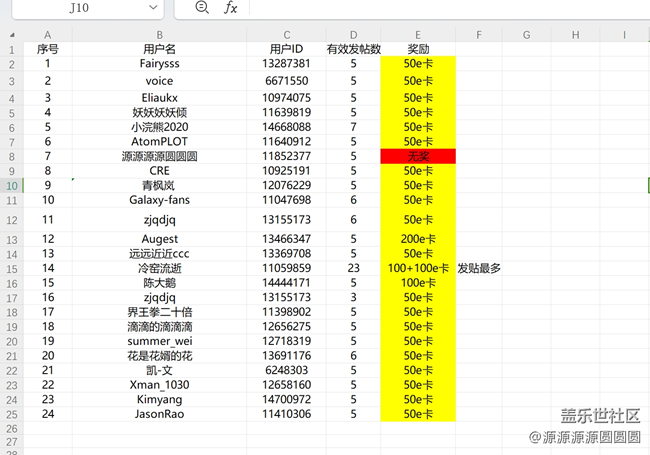Viewport: 650px width, 455px height.
Task: Select the cell containing 凯-文
Action: (159, 370)
